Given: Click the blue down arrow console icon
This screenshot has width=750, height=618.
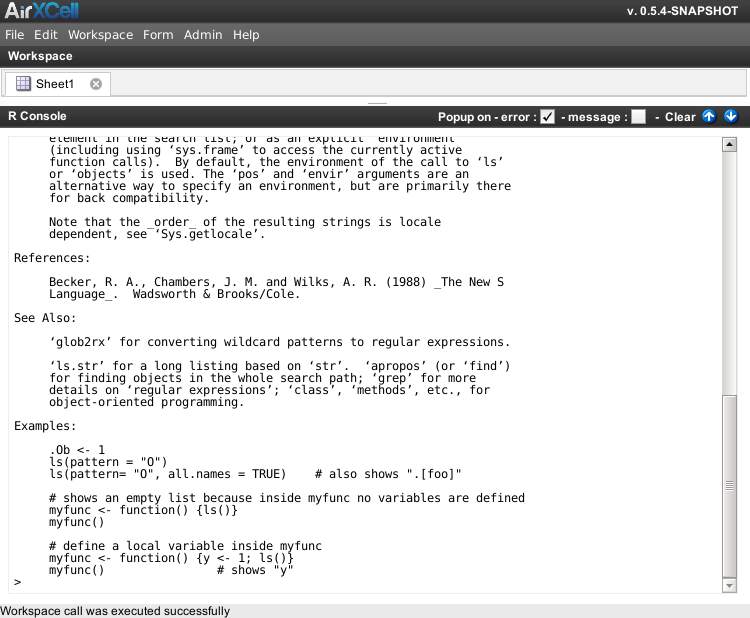Looking at the screenshot, I should pos(731,116).
